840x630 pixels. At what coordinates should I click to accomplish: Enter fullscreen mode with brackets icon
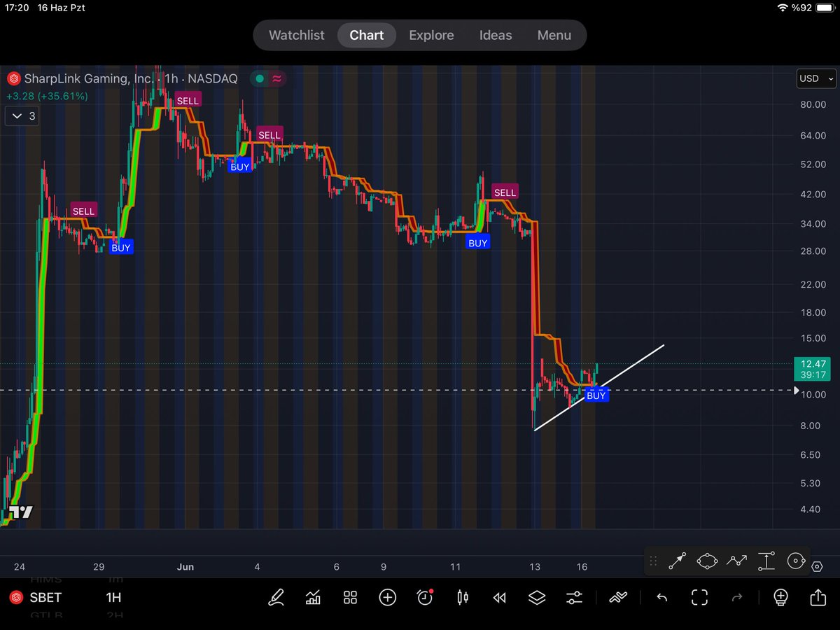coord(699,597)
